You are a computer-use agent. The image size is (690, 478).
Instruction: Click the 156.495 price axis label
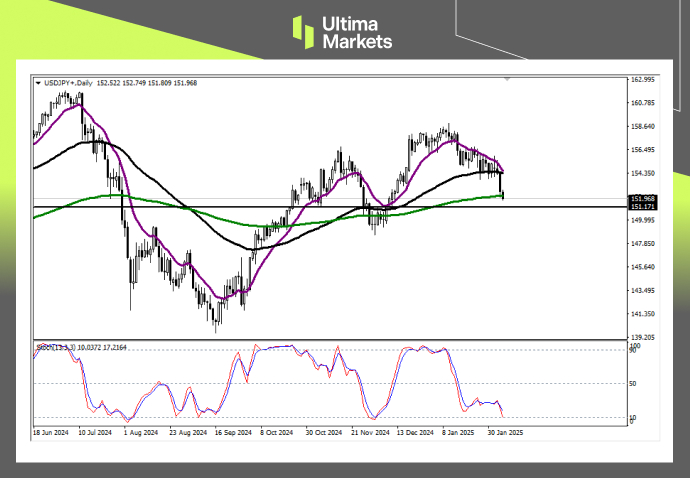(x=642, y=150)
